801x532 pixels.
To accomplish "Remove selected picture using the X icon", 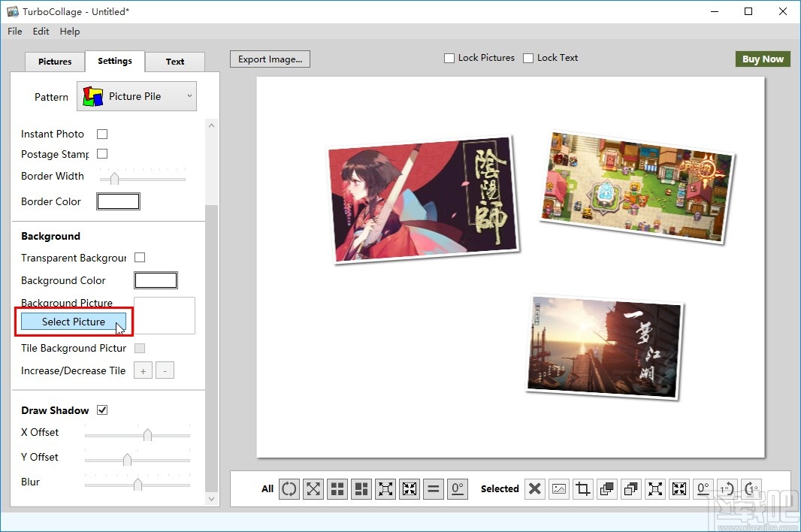I will (x=534, y=488).
